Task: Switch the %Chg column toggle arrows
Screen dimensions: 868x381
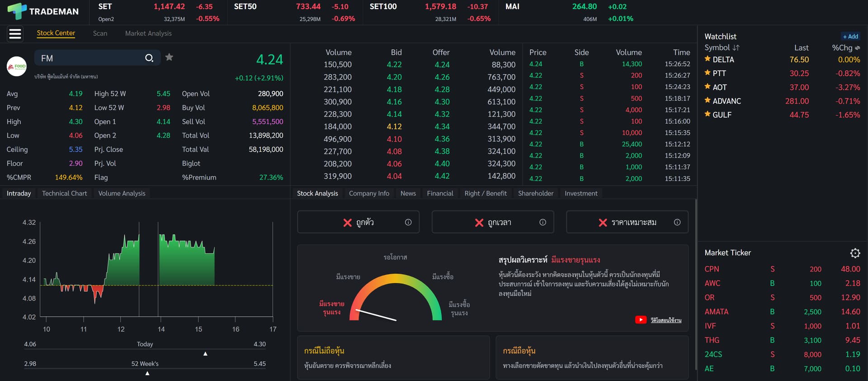Action: [858, 48]
